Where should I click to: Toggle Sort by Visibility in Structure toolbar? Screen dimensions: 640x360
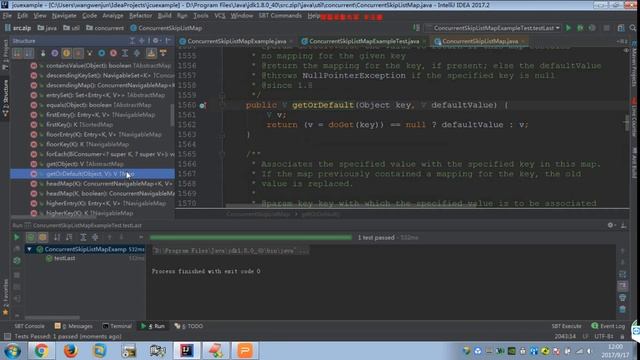tap(18, 53)
